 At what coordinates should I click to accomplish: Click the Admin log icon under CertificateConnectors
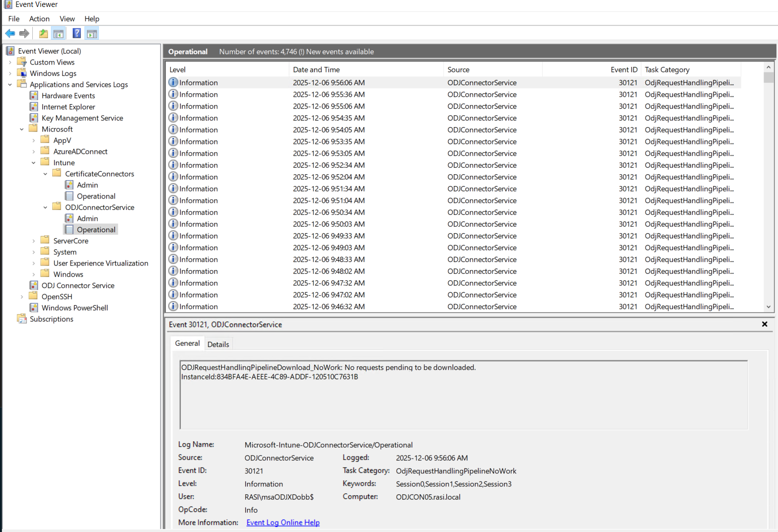[x=69, y=185]
